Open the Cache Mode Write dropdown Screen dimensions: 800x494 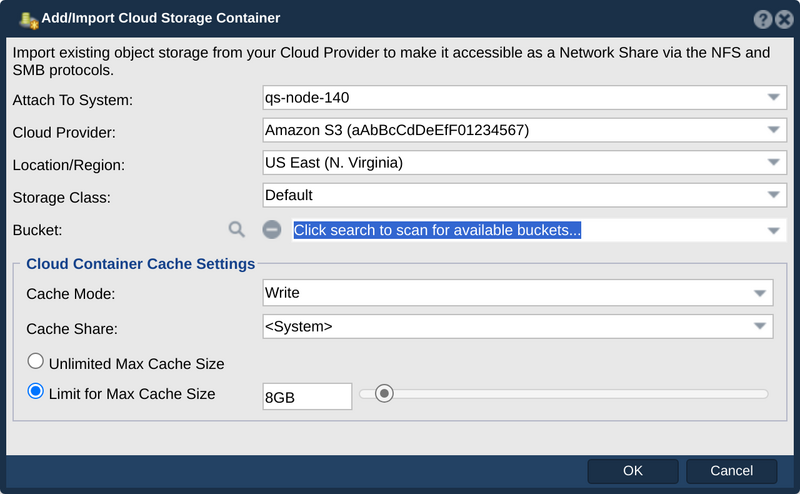coord(518,293)
